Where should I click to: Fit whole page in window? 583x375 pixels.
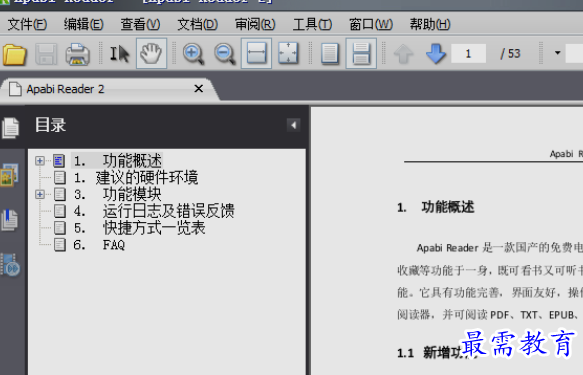(x=288, y=54)
